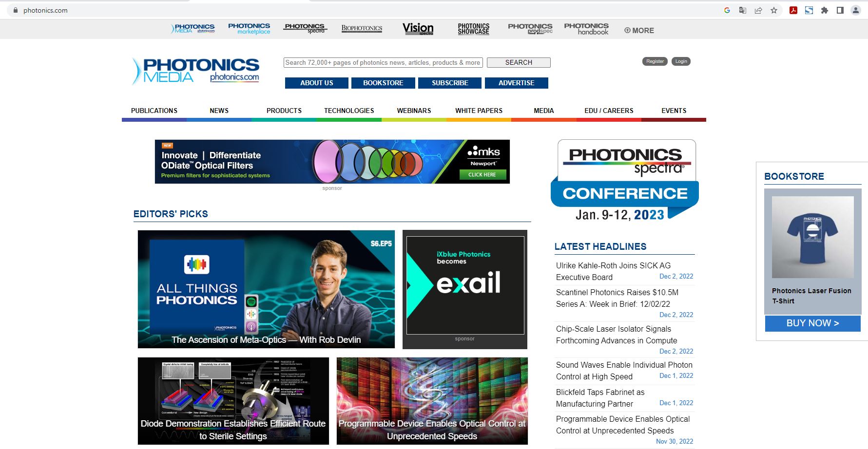
Task: Click the SEARCH button
Action: point(519,62)
